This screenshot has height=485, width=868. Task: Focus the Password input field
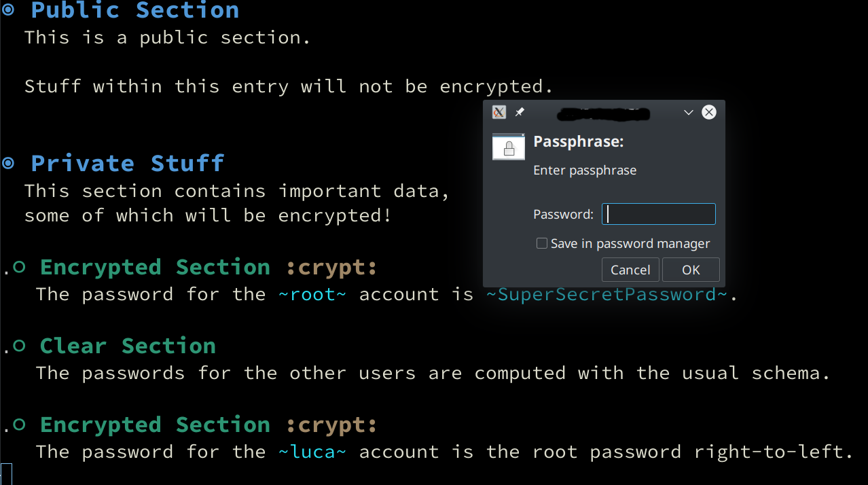tap(659, 214)
